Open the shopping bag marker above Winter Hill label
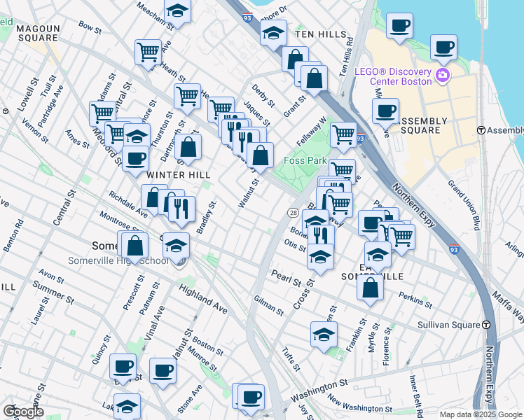The image size is (524, 420). coord(188,148)
